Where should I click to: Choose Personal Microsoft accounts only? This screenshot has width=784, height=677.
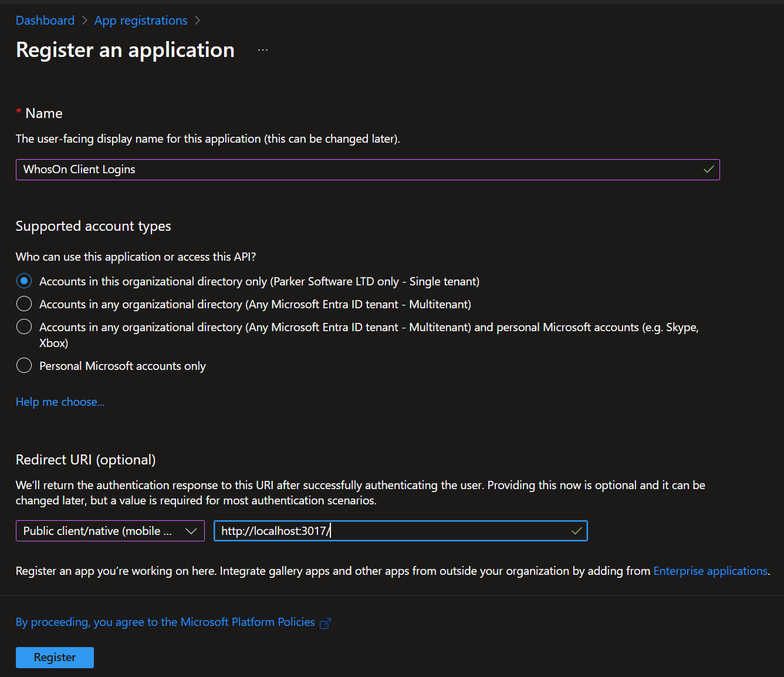pos(24,366)
